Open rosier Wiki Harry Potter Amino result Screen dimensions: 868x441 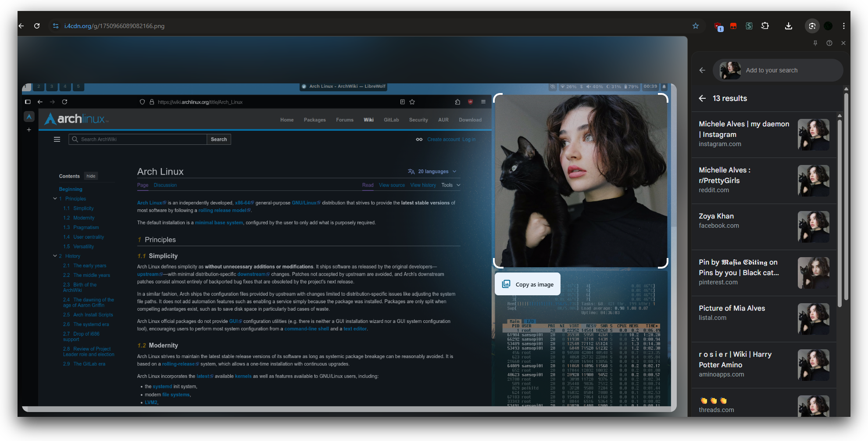click(x=764, y=365)
